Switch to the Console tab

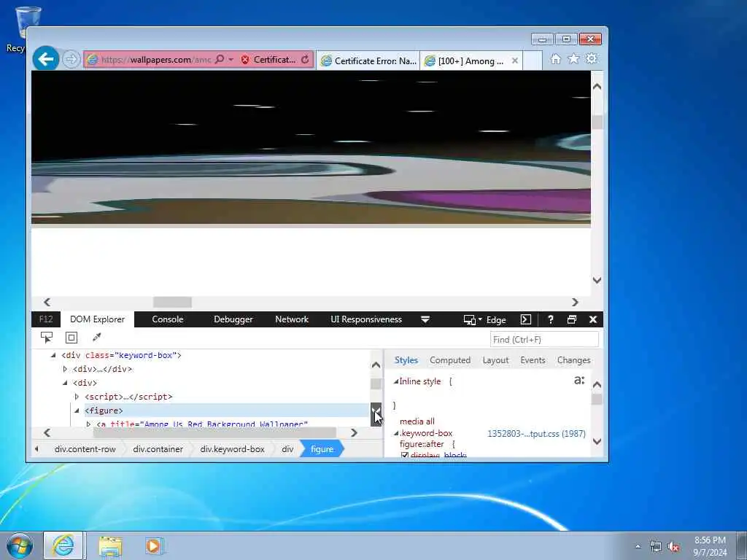pos(167,319)
